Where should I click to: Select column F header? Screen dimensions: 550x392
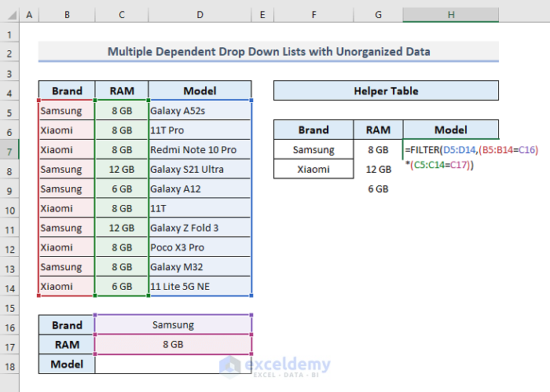click(313, 15)
